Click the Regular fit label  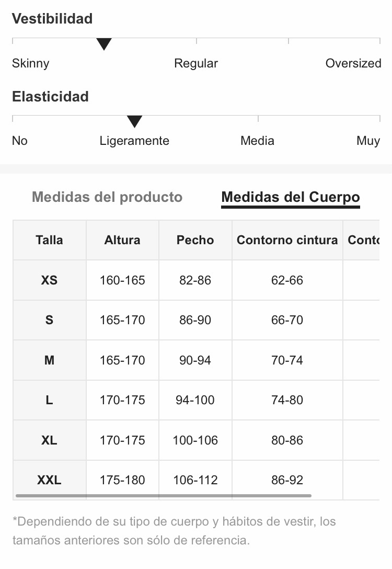(x=196, y=63)
